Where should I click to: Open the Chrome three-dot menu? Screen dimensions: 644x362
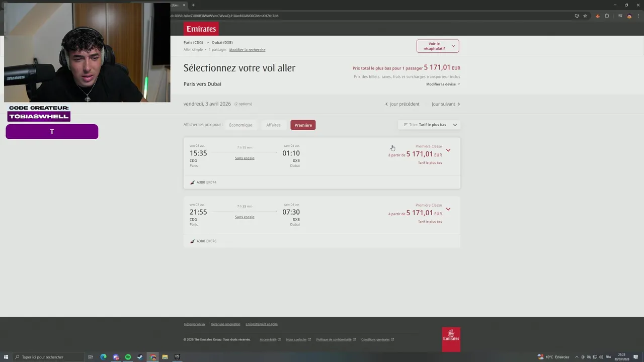[637, 16]
